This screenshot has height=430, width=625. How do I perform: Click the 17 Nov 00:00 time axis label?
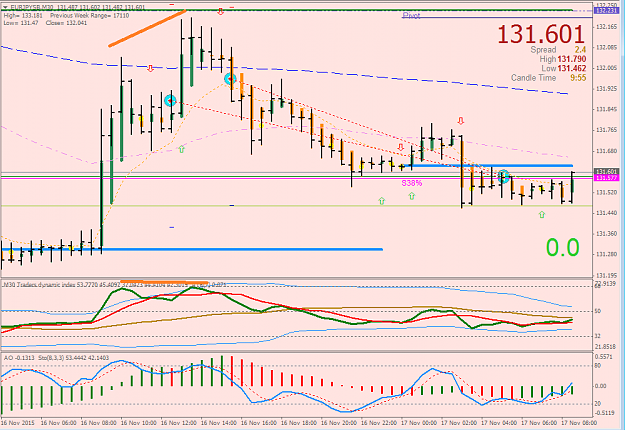coord(419,422)
